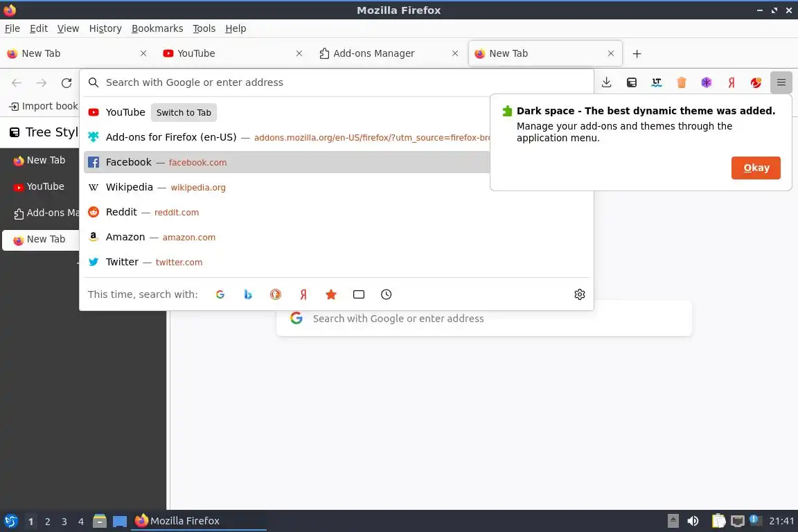
Task: Click the volume icon in system tray
Action: tap(693, 521)
